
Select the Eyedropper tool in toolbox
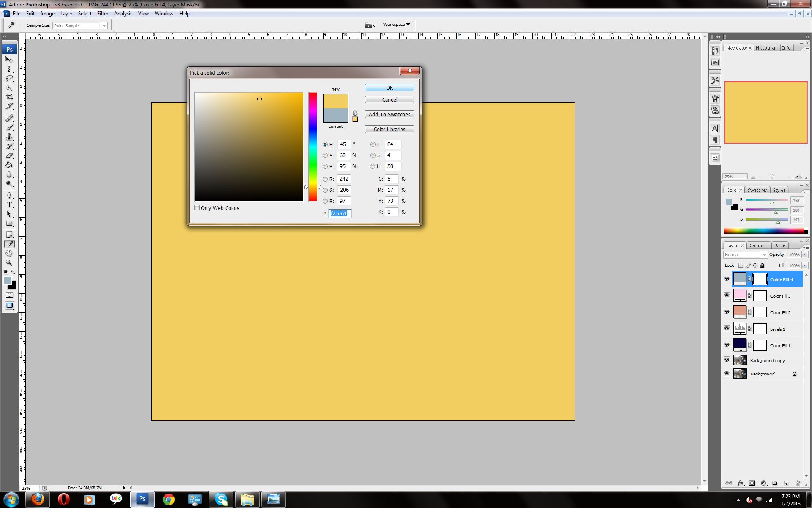coord(9,244)
